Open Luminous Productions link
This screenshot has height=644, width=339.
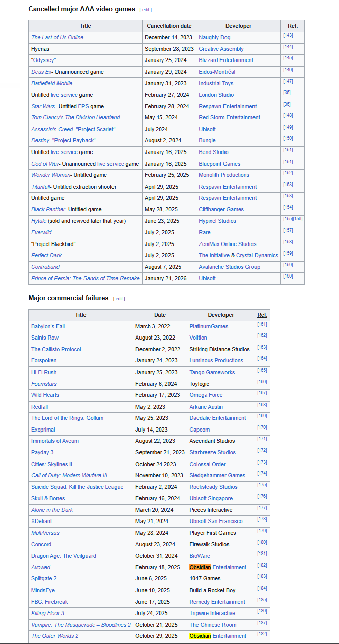click(x=216, y=360)
